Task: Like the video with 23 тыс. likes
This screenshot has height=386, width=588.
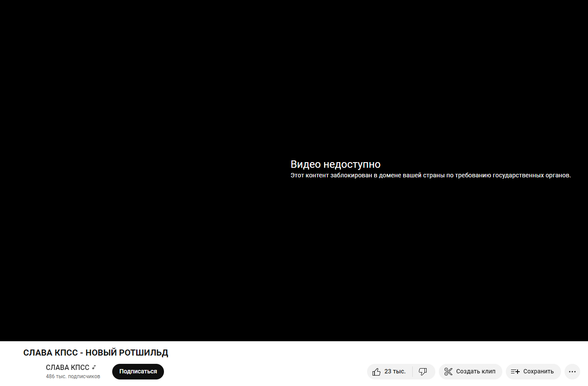Action: (x=390, y=372)
